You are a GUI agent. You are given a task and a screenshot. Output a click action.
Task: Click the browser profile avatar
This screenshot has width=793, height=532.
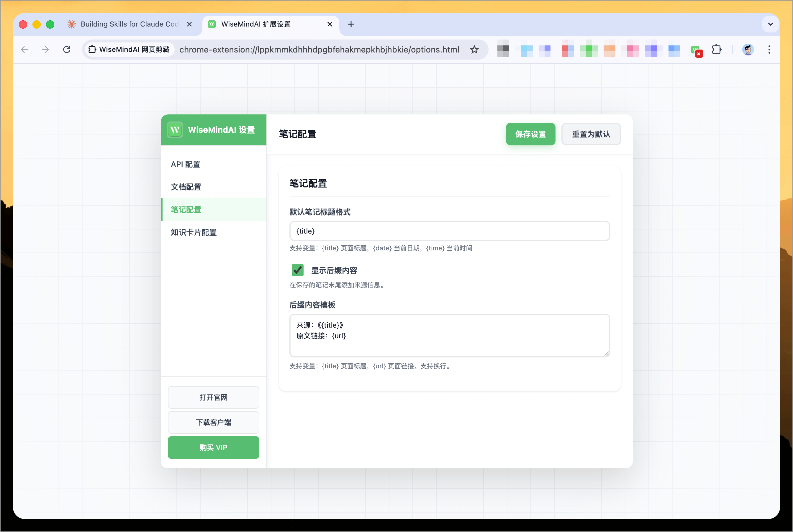pyautogui.click(x=748, y=50)
